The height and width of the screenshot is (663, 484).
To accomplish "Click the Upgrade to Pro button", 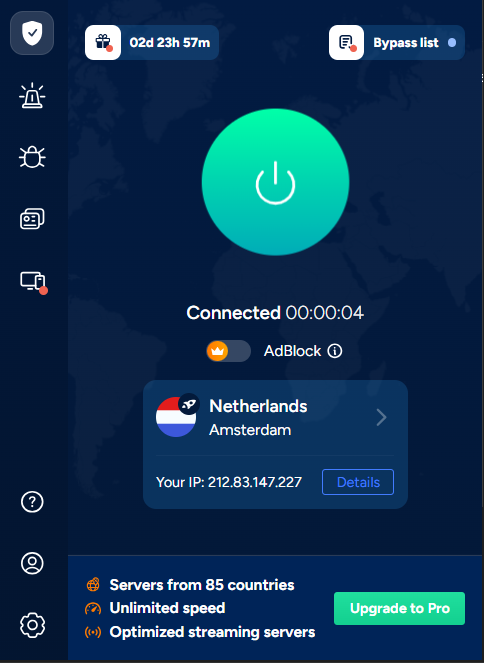I will tap(399, 608).
